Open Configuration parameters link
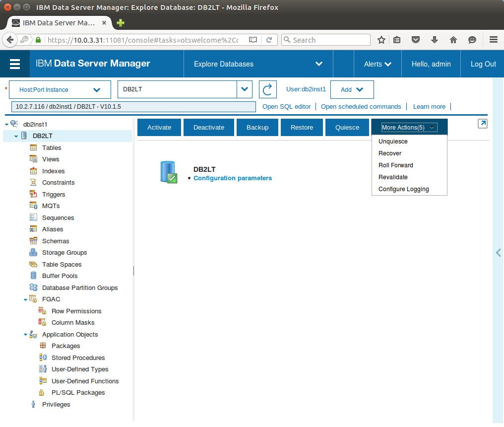Image resolution: width=504 pixels, height=427 pixels. [232, 178]
